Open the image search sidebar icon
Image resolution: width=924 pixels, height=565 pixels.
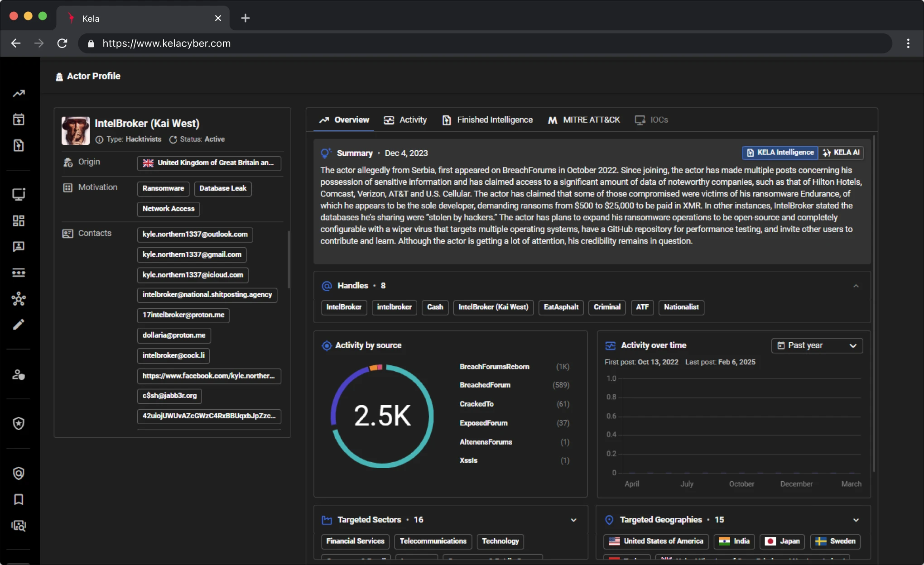coord(19,525)
